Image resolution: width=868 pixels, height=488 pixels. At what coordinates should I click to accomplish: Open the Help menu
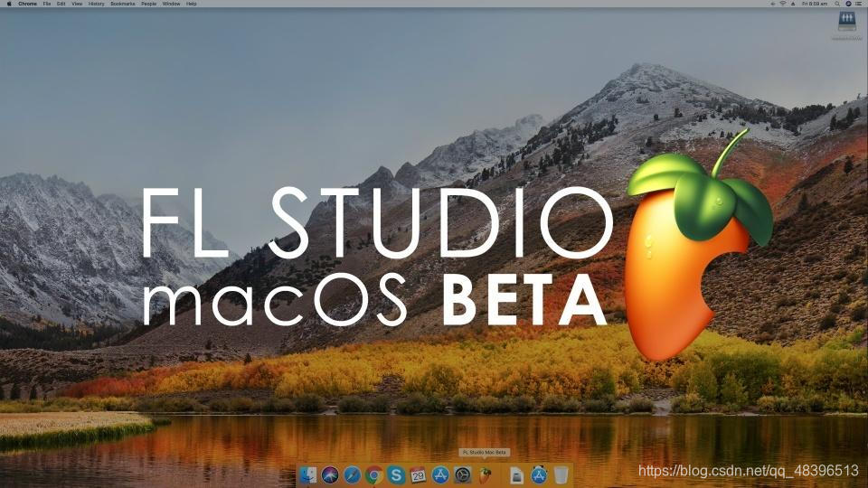point(191,4)
